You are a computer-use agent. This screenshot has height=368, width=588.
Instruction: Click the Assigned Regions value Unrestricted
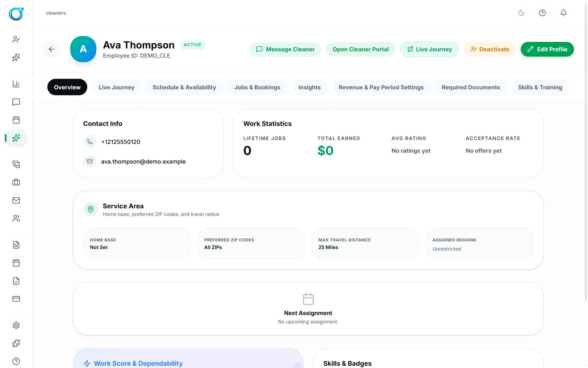447,249
